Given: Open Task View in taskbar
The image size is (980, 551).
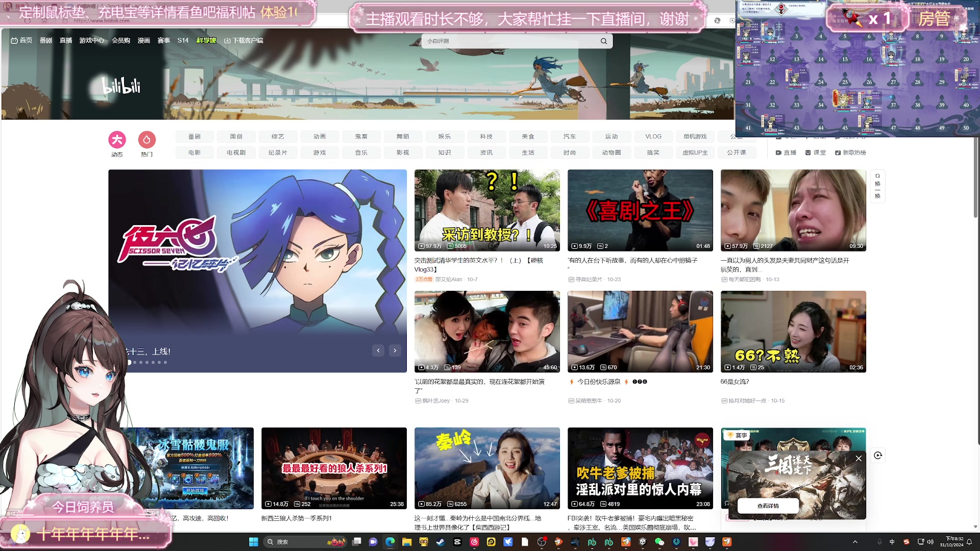Looking at the screenshot, I should click(357, 542).
